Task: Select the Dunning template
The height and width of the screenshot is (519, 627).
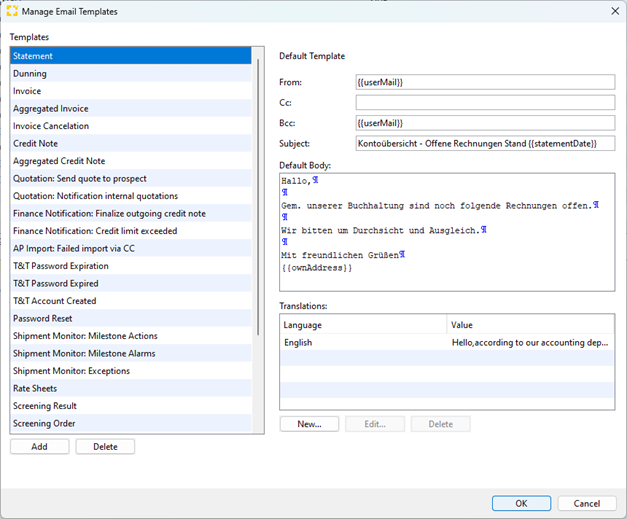Action: pos(131,74)
